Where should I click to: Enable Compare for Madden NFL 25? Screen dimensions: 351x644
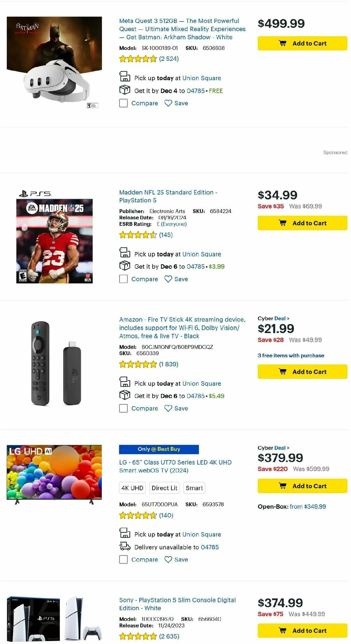(123, 279)
